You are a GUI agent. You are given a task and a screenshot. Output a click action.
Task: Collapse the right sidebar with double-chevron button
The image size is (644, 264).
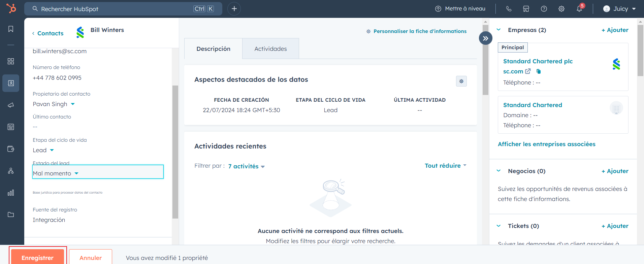click(x=485, y=38)
